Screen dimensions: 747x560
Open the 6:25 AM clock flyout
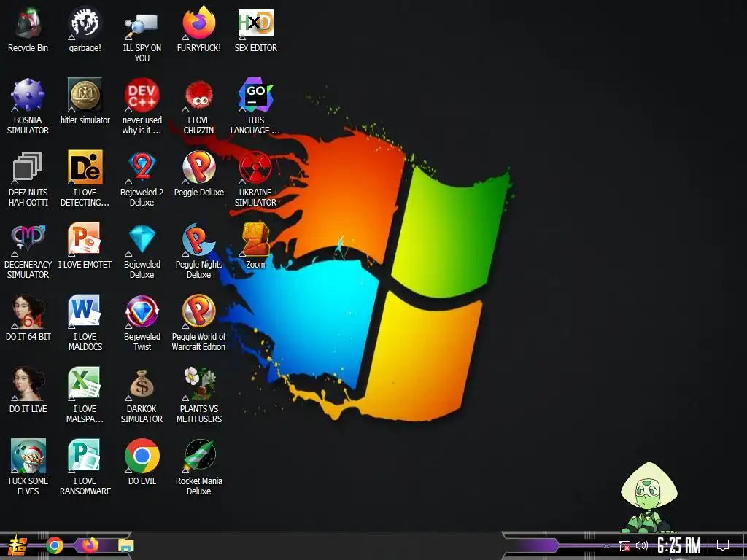pyautogui.click(x=679, y=545)
